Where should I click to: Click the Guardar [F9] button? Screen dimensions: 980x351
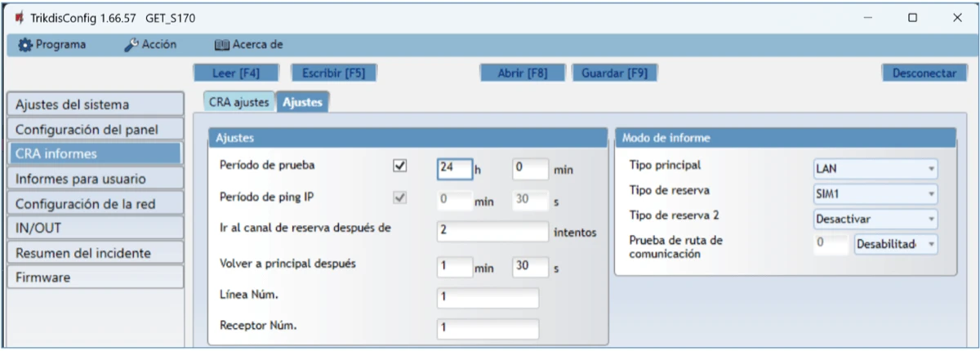coord(614,73)
